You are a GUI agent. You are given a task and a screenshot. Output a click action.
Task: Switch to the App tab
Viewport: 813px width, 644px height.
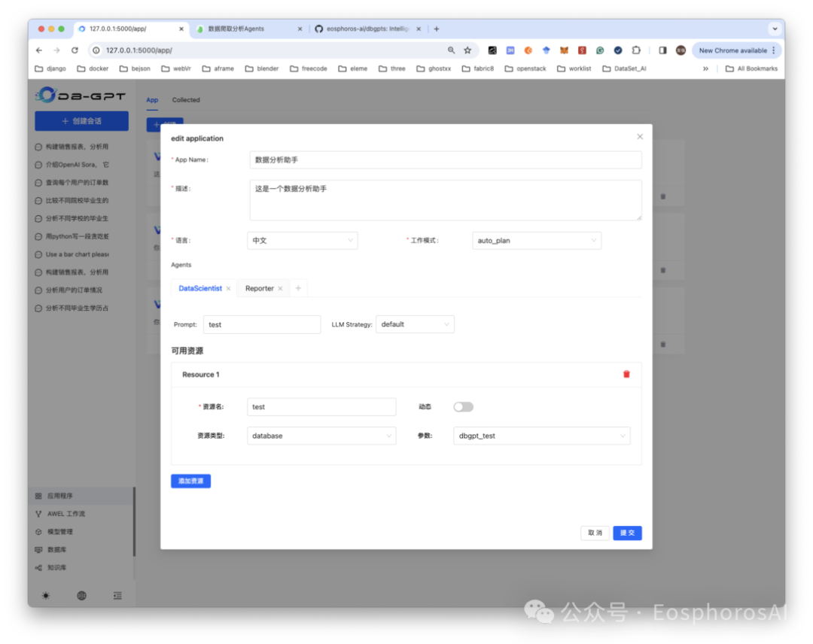click(x=152, y=99)
